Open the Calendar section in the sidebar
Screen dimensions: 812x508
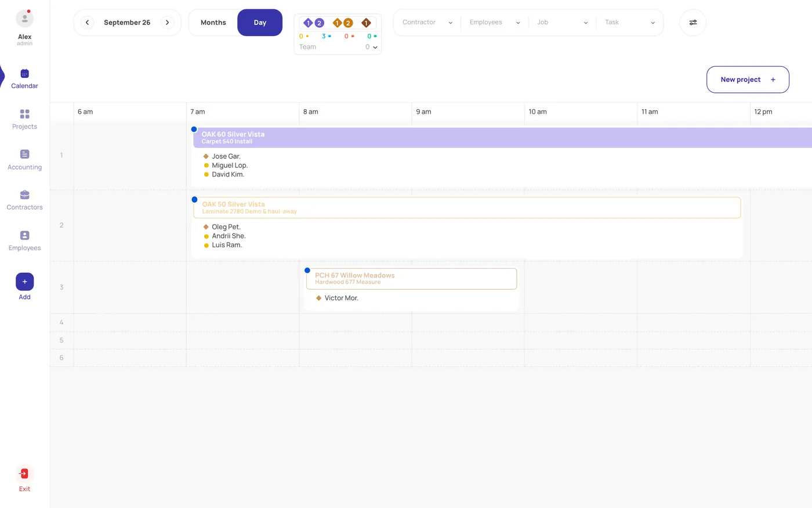pyautogui.click(x=24, y=79)
